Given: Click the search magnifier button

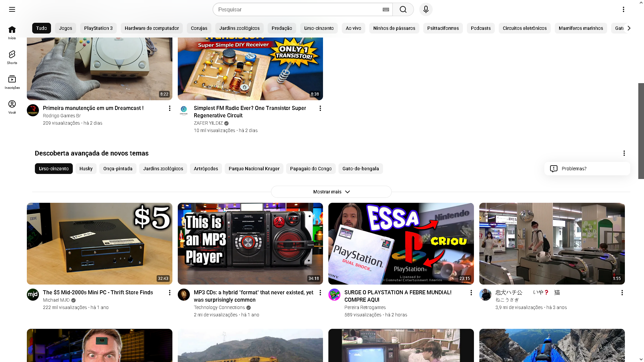Looking at the screenshot, I should coord(403,9).
